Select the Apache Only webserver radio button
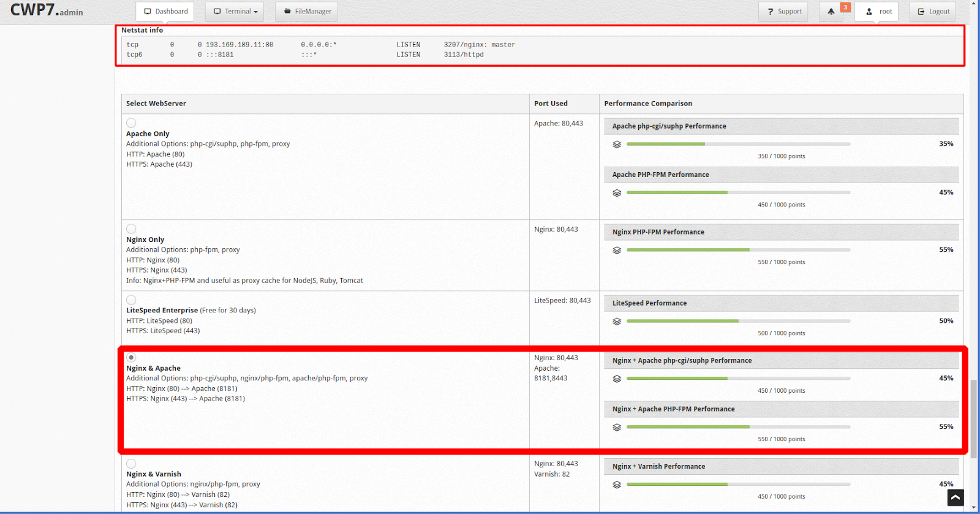980x514 pixels. 131,123
